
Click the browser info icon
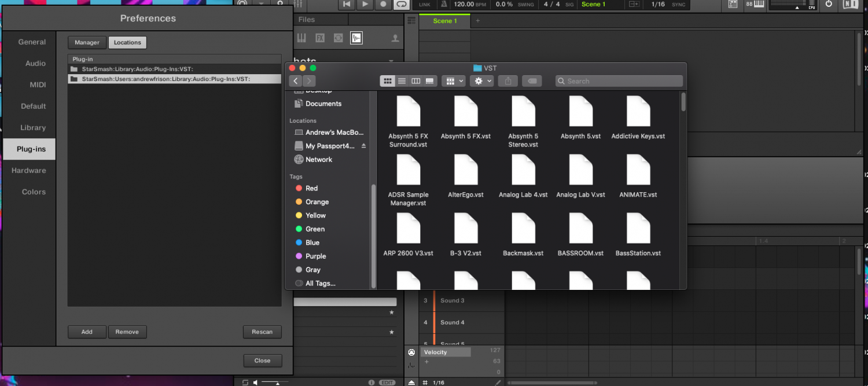(x=372, y=383)
